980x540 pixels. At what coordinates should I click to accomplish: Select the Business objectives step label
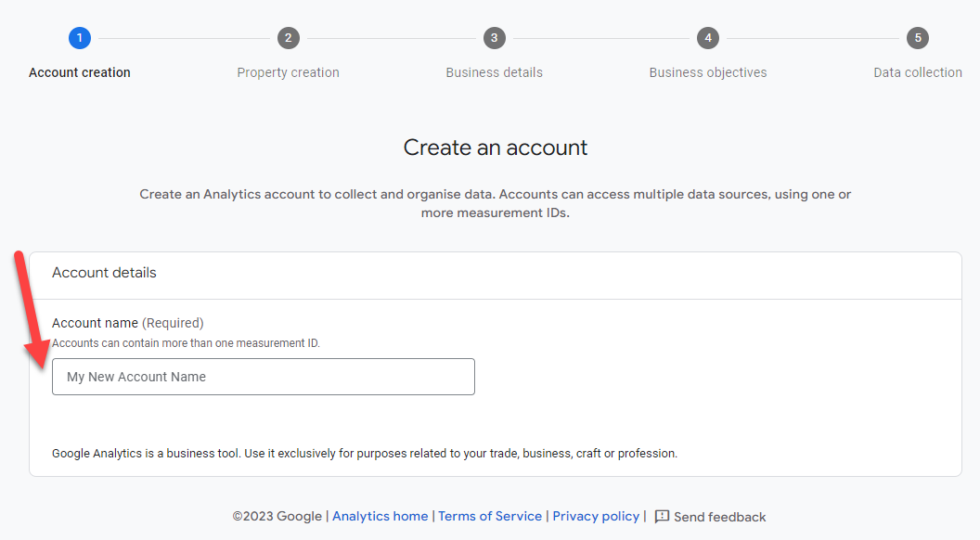point(708,72)
